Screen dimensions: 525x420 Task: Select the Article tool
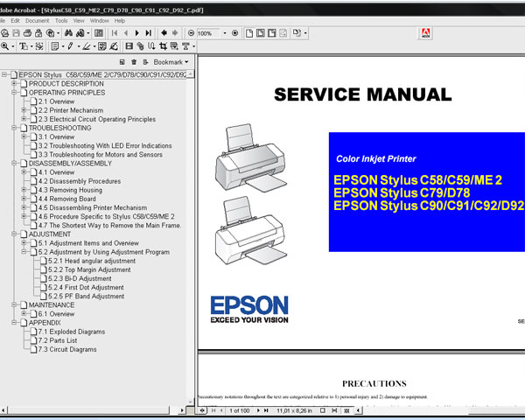coord(151,46)
